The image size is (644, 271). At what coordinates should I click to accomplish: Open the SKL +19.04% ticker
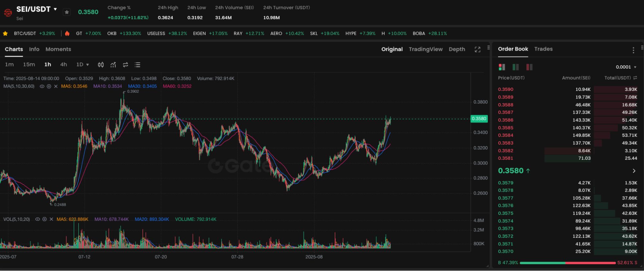tap(325, 34)
